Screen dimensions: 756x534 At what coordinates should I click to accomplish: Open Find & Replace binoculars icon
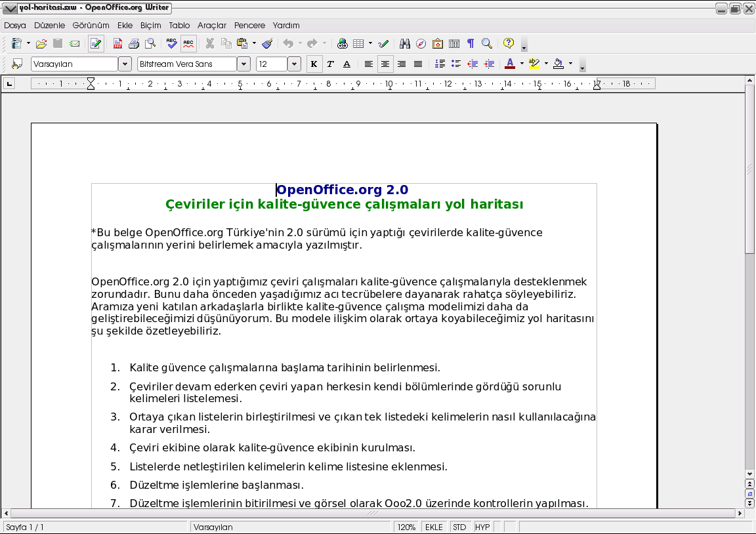click(405, 43)
